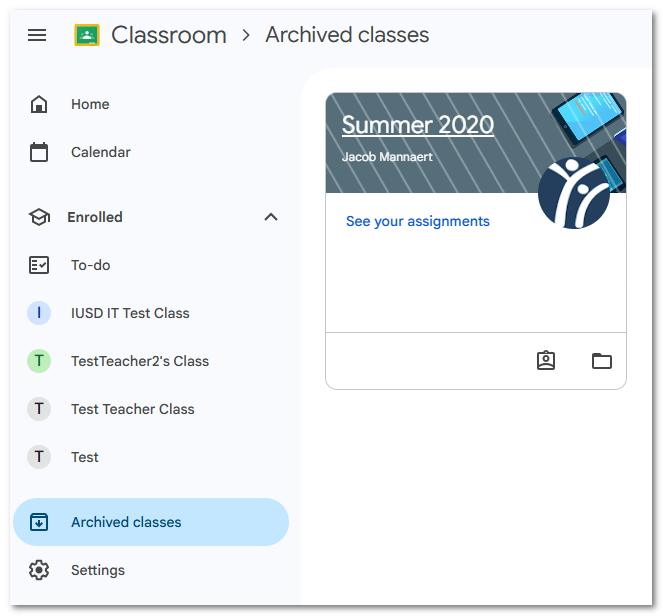Click the Archived classes box icon
The image size is (663, 616).
tap(39, 522)
